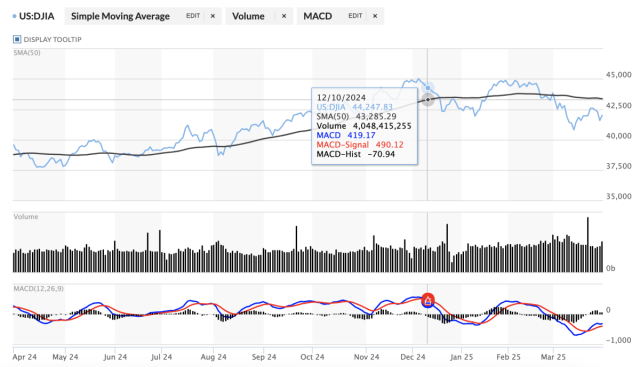Click the SMA(50) panel label
The height and width of the screenshot is (367, 640).
(x=27, y=53)
